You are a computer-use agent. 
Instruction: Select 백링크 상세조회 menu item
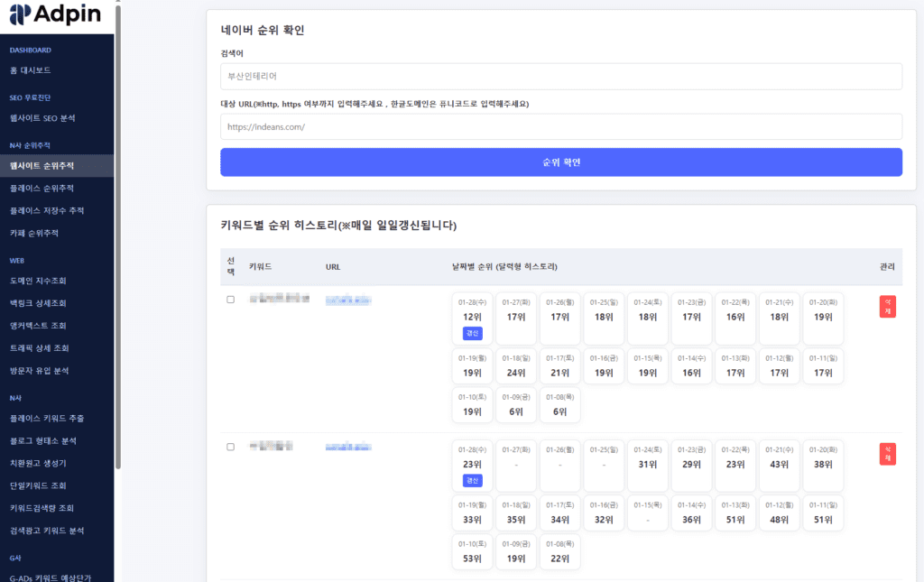point(38,303)
